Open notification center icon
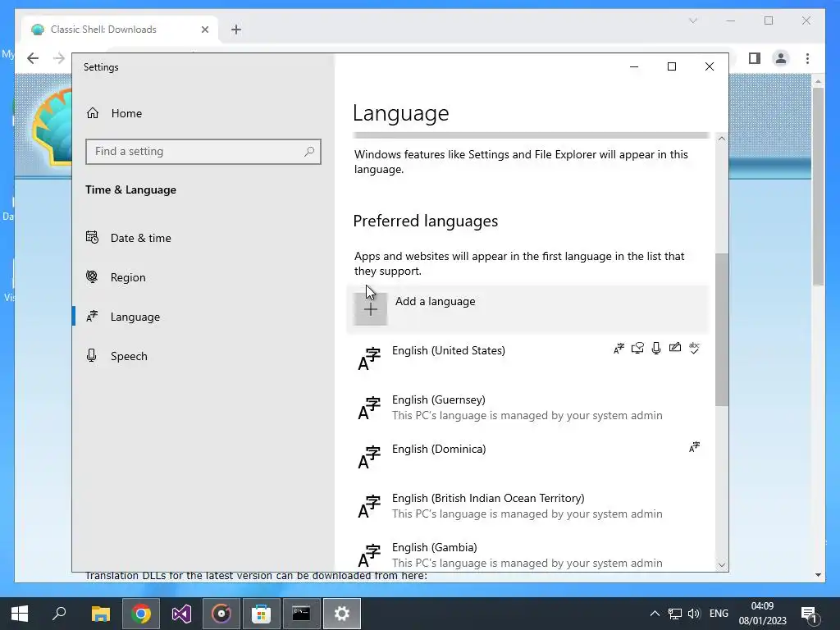This screenshot has height=630, width=840. tap(808, 614)
